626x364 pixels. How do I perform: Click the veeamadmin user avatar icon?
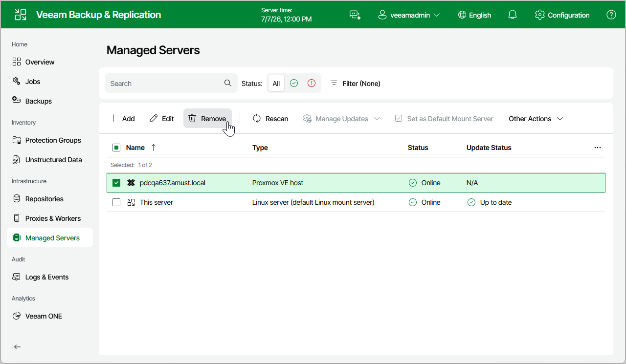[382, 15]
